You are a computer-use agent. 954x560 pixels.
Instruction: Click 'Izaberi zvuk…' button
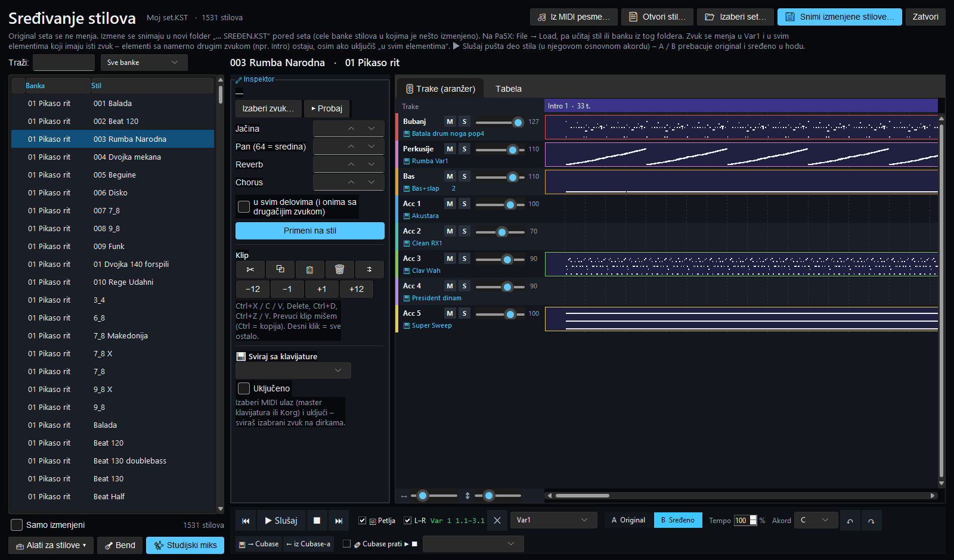(268, 108)
